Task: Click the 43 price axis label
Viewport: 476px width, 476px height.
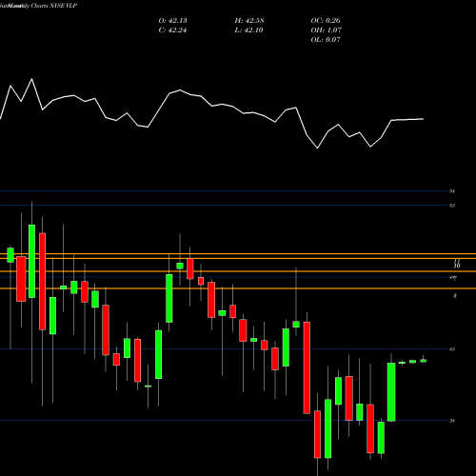Action: coord(452,349)
